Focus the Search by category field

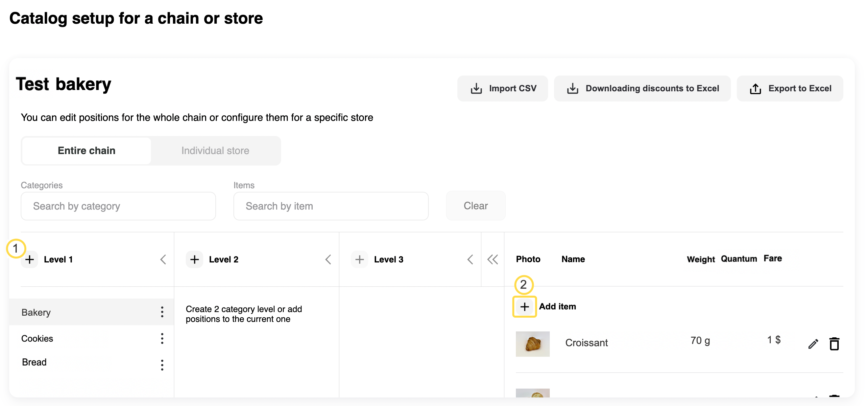pyautogui.click(x=118, y=206)
